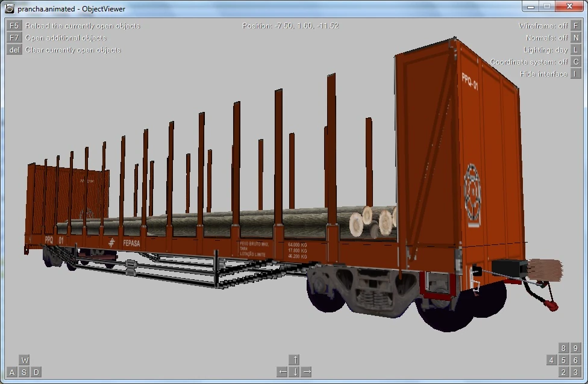Hide the interface using I key

click(x=575, y=73)
